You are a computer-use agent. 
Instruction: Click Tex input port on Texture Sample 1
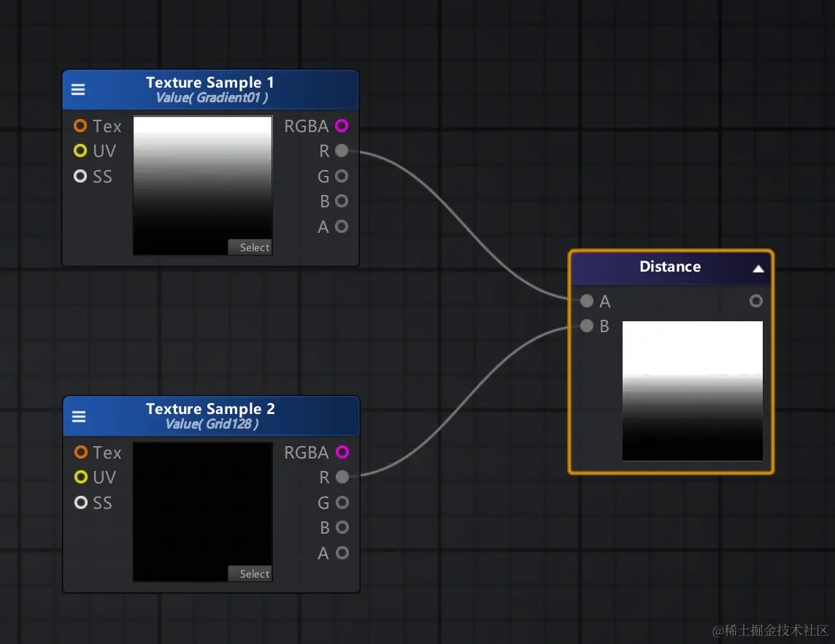point(80,126)
